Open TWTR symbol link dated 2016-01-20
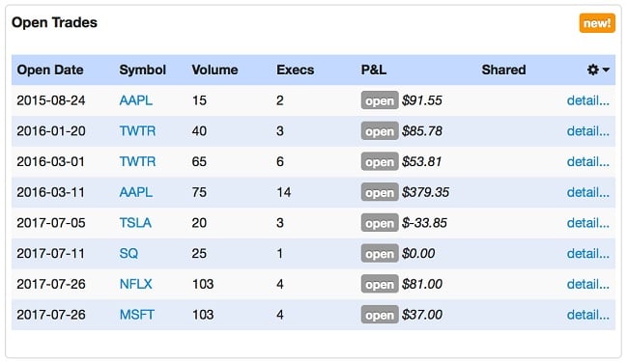Image resolution: width=628 pixels, height=364 pixels. coord(137,131)
